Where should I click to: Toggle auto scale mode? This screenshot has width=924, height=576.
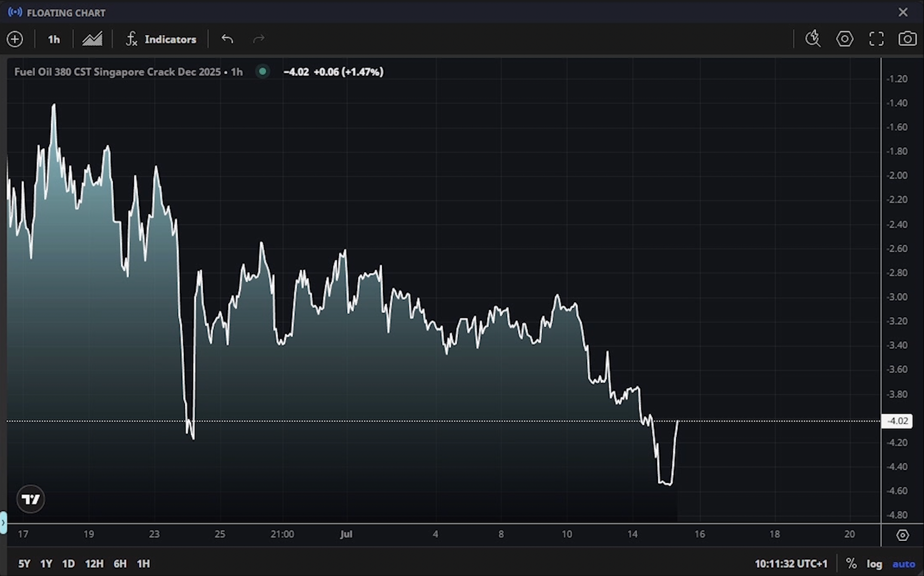(x=904, y=564)
